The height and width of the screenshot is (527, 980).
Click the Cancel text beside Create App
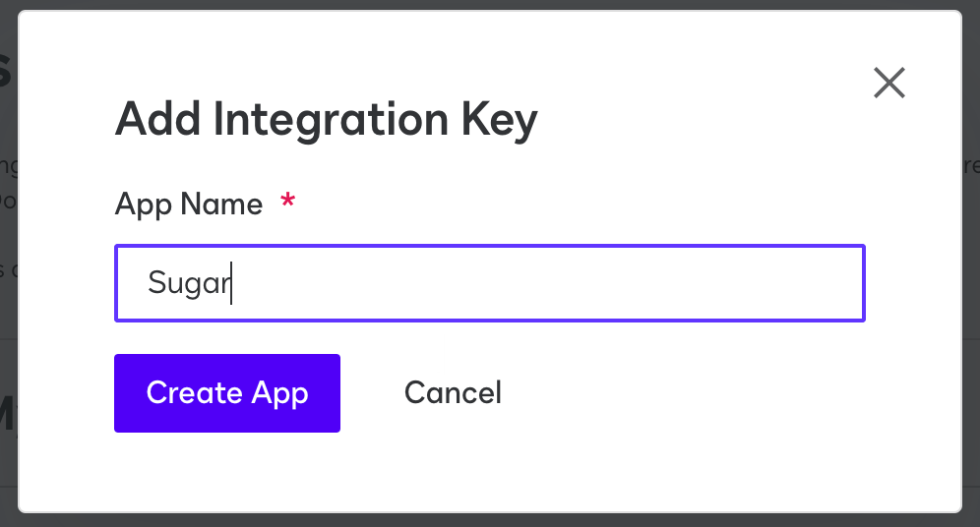pyautogui.click(x=453, y=392)
